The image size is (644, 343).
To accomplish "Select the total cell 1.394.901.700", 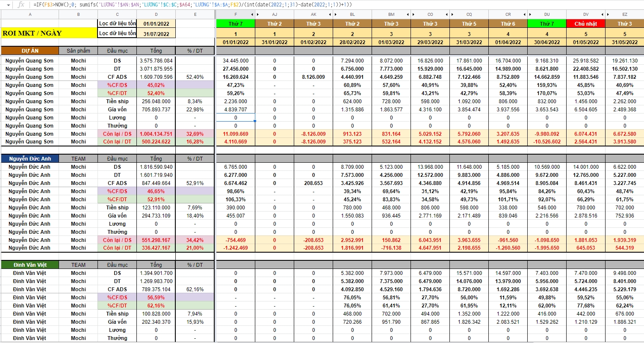I will pyautogui.click(x=156, y=273).
